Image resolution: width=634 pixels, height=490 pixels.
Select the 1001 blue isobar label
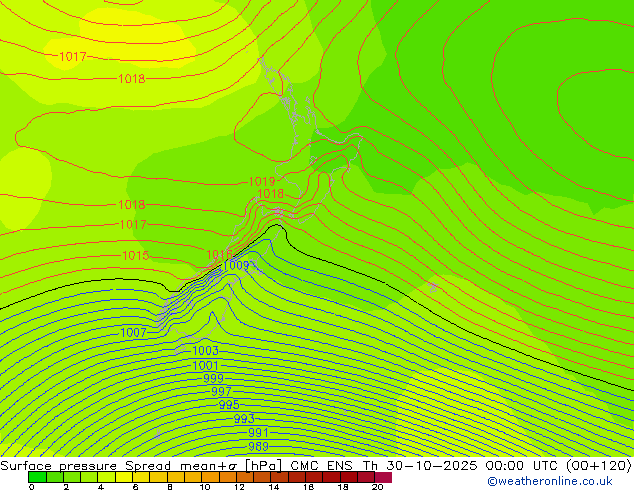coord(205,365)
